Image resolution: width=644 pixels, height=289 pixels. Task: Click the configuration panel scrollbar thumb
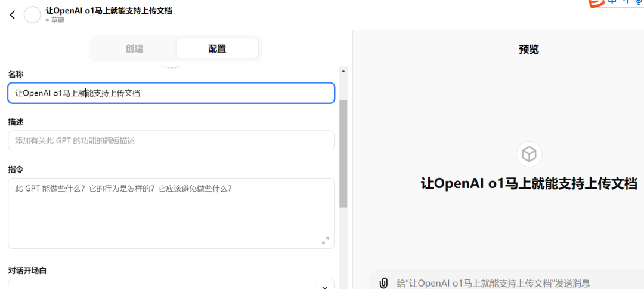pos(343,153)
